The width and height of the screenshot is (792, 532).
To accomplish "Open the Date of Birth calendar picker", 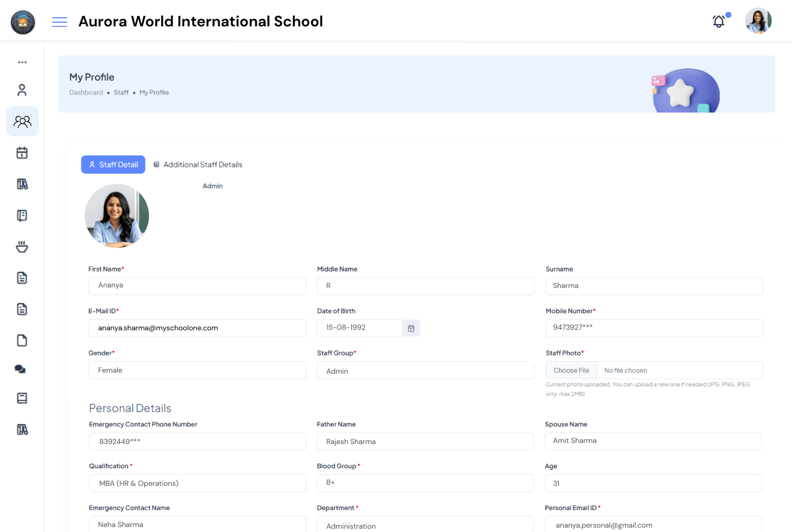I will tap(411, 328).
